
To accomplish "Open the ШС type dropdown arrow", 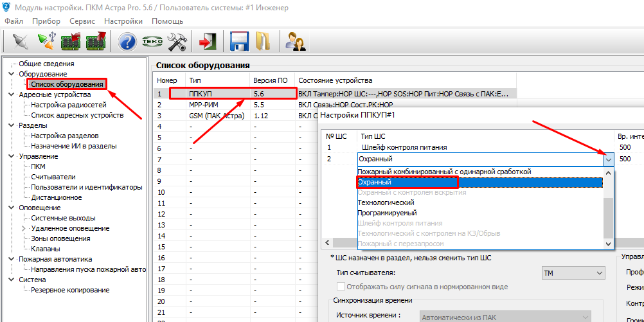I will point(609,159).
